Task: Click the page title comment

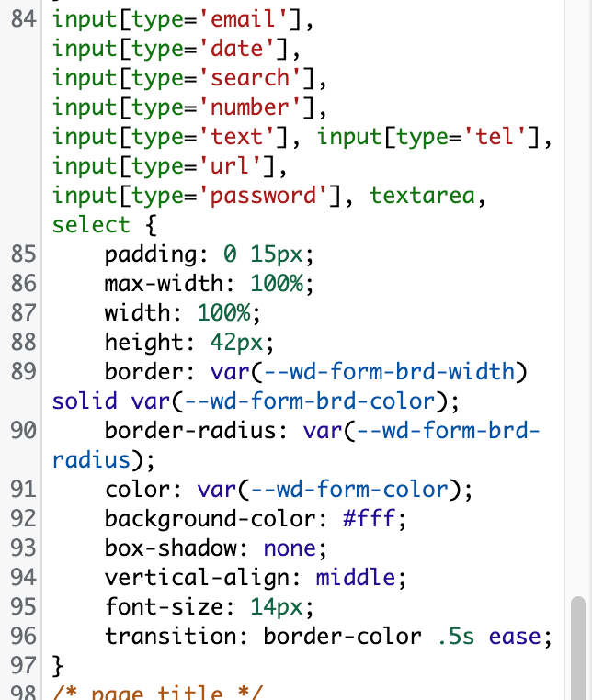Action: point(156,694)
